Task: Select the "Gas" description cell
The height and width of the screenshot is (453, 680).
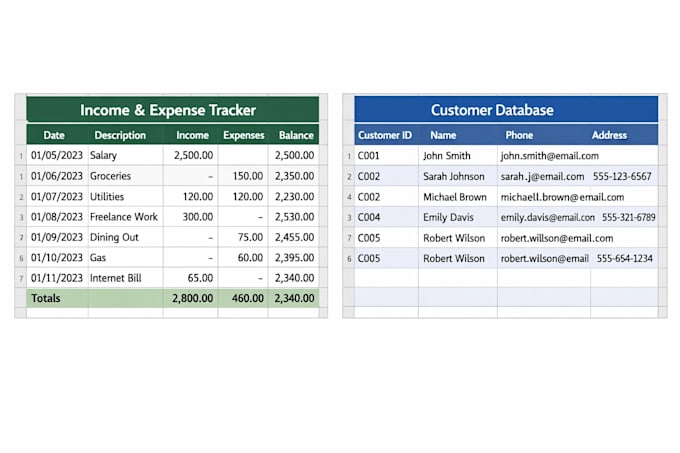Action: tap(98, 257)
